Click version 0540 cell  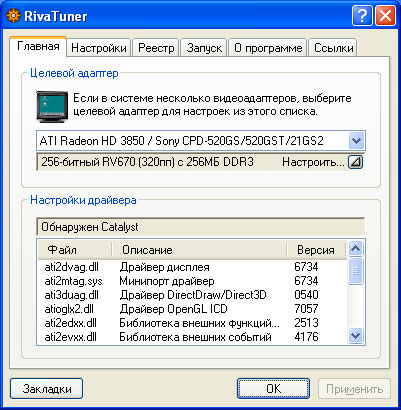tap(306, 295)
